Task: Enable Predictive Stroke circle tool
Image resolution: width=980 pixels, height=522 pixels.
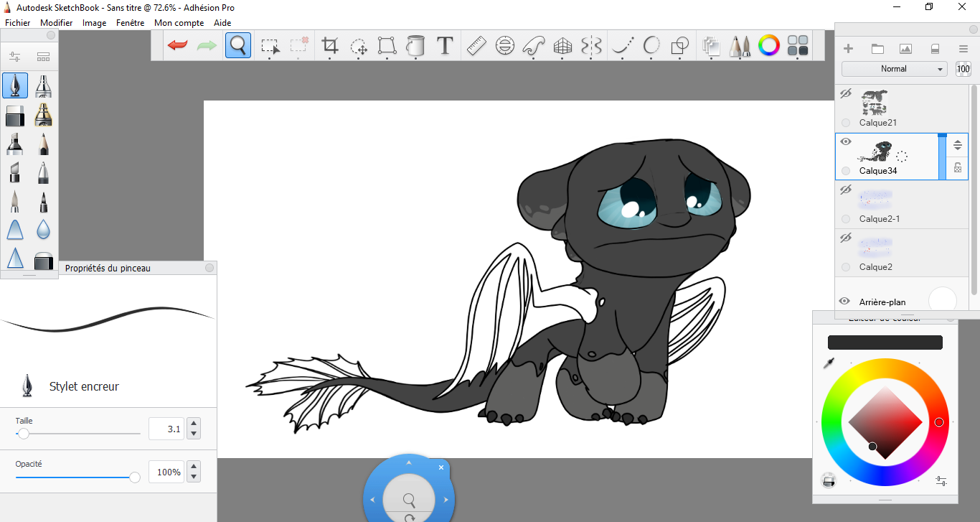Action: pyautogui.click(x=651, y=46)
